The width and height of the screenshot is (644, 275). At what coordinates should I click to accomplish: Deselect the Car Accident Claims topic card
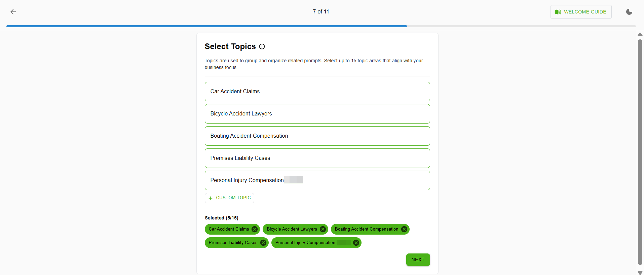[317, 91]
